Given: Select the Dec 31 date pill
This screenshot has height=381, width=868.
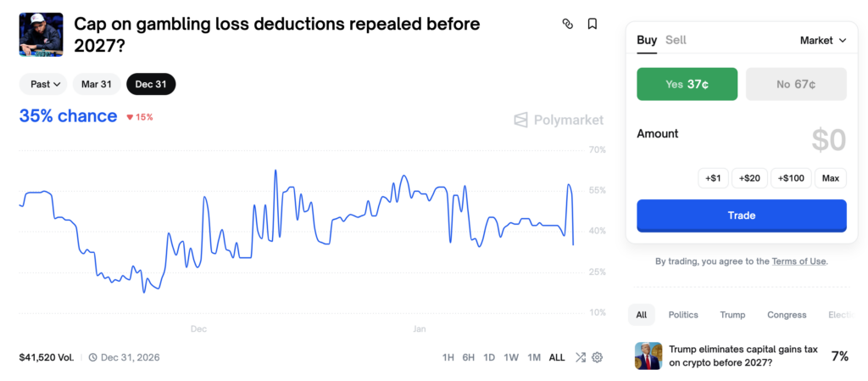Looking at the screenshot, I should [151, 84].
